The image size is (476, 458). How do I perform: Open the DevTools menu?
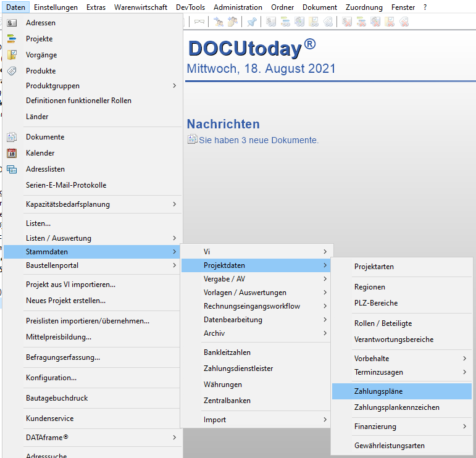tap(190, 7)
